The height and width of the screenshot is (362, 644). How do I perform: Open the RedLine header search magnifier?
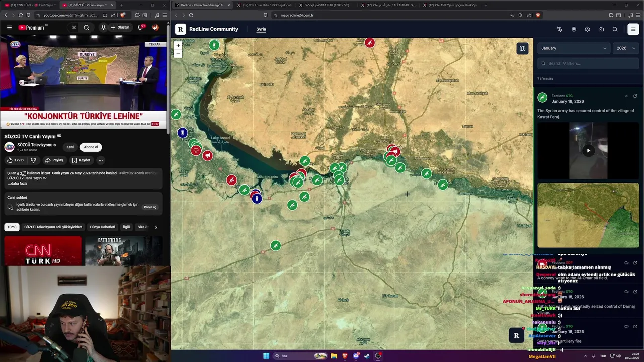point(615,29)
